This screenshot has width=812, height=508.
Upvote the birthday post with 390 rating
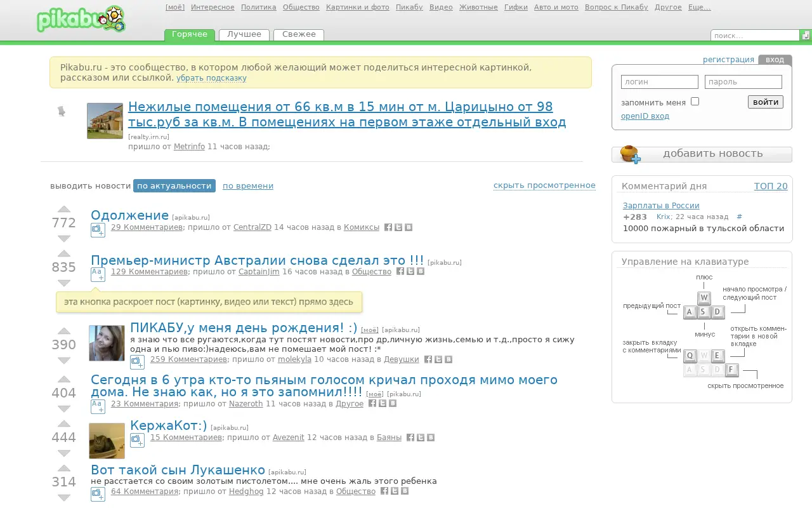[x=64, y=331]
